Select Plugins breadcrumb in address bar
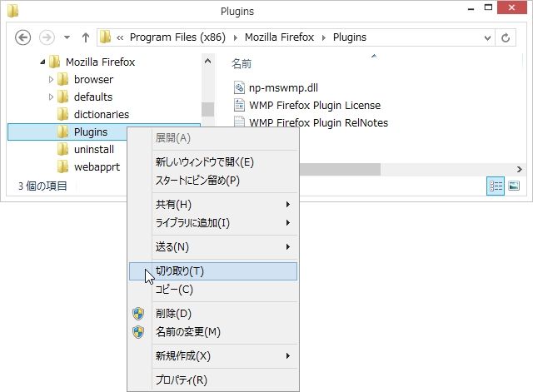Viewport: 533px width, 392px height. click(x=350, y=37)
